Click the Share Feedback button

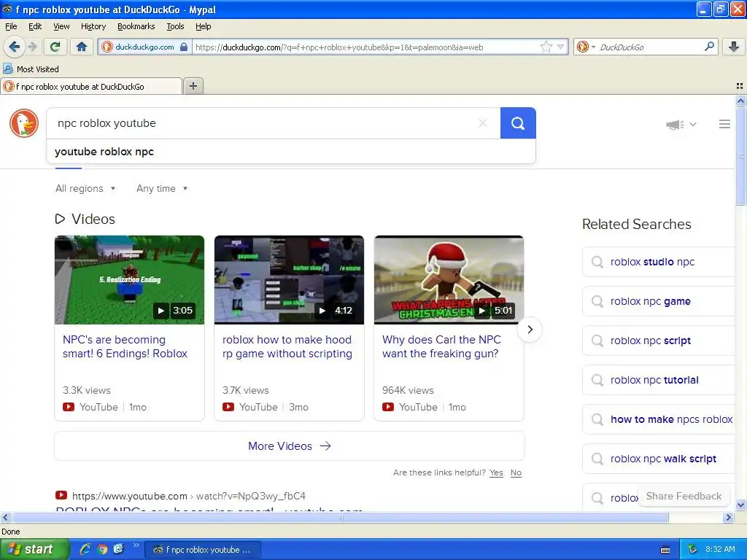684,496
